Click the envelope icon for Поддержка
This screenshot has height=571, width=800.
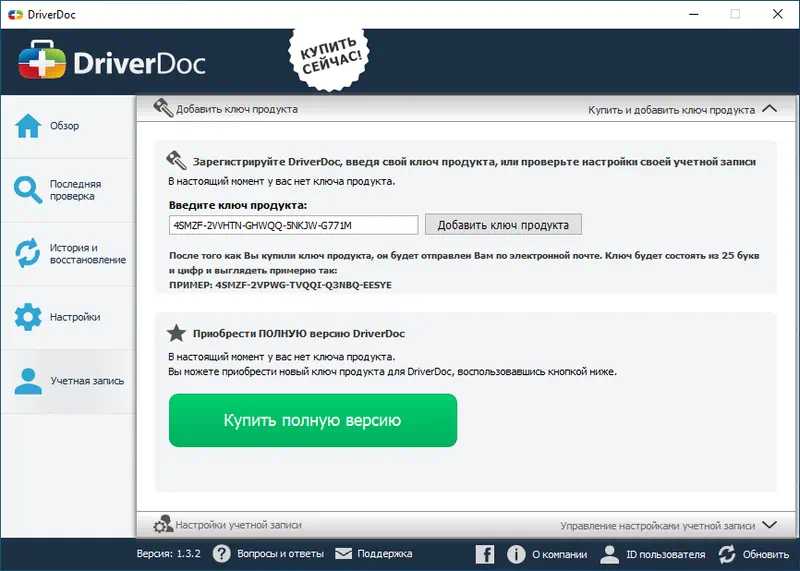pos(343,554)
